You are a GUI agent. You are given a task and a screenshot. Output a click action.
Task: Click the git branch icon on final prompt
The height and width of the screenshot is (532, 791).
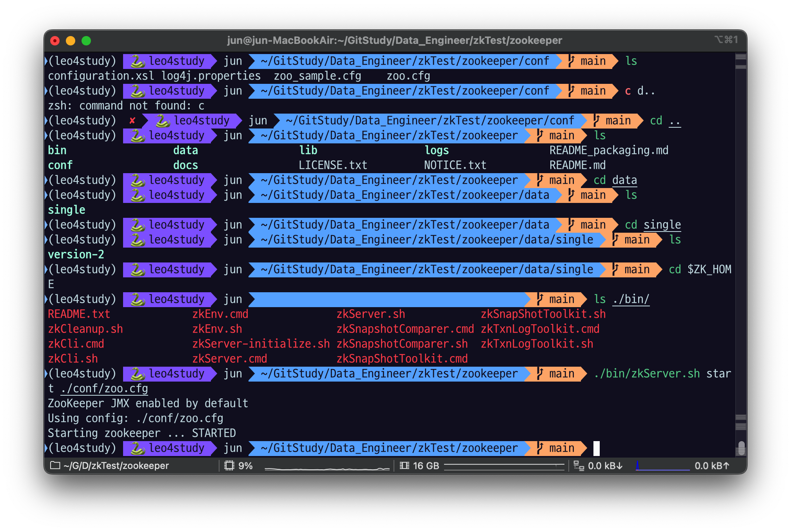540,448
